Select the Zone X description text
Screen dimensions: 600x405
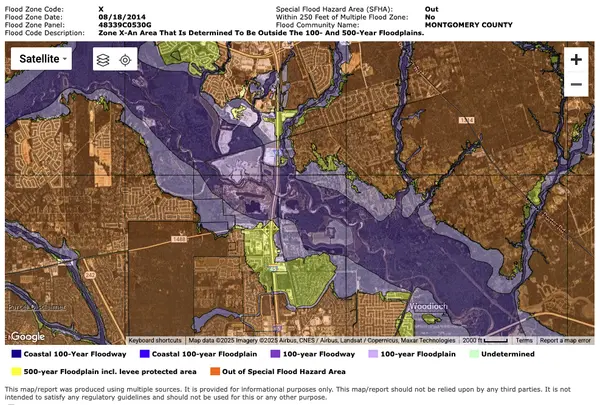(261, 33)
